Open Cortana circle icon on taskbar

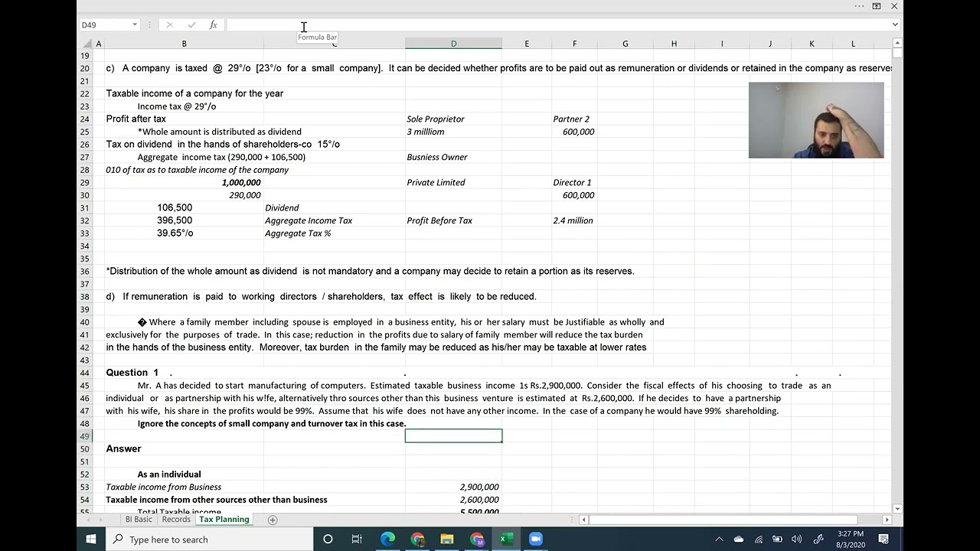328,539
